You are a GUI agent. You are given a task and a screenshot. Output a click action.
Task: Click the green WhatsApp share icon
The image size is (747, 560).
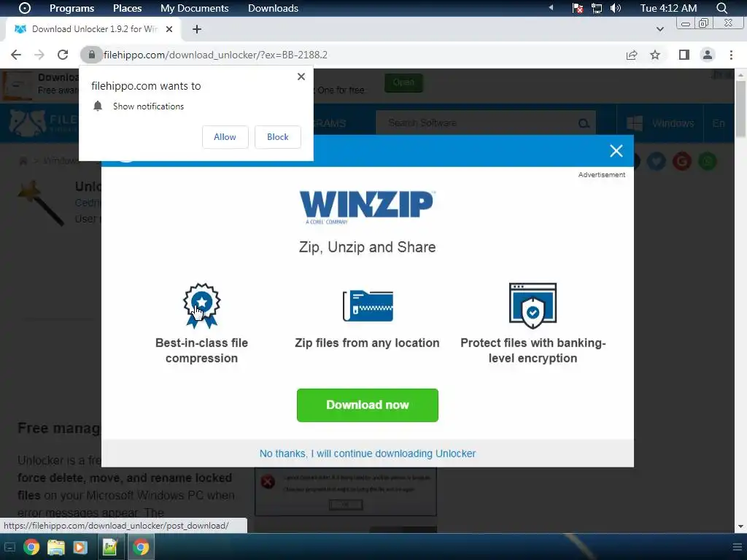coord(708,161)
